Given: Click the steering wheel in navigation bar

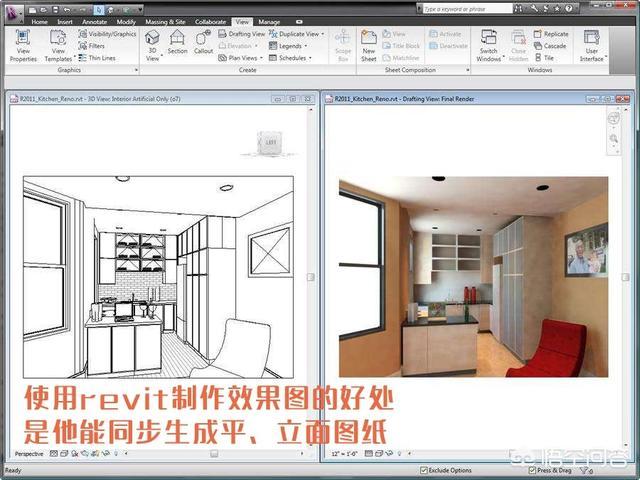Looking at the screenshot, I should 613,119.
